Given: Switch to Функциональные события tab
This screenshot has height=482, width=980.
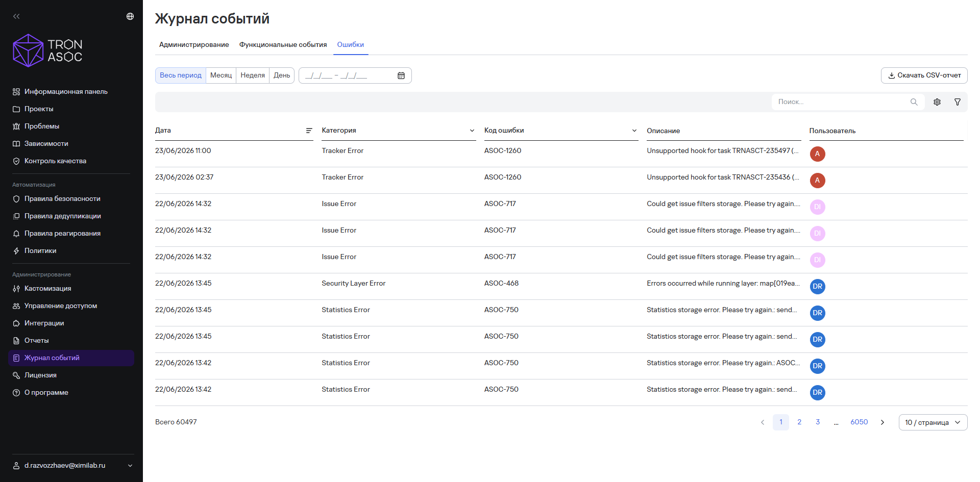Looking at the screenshot, I should coord(283,45).
